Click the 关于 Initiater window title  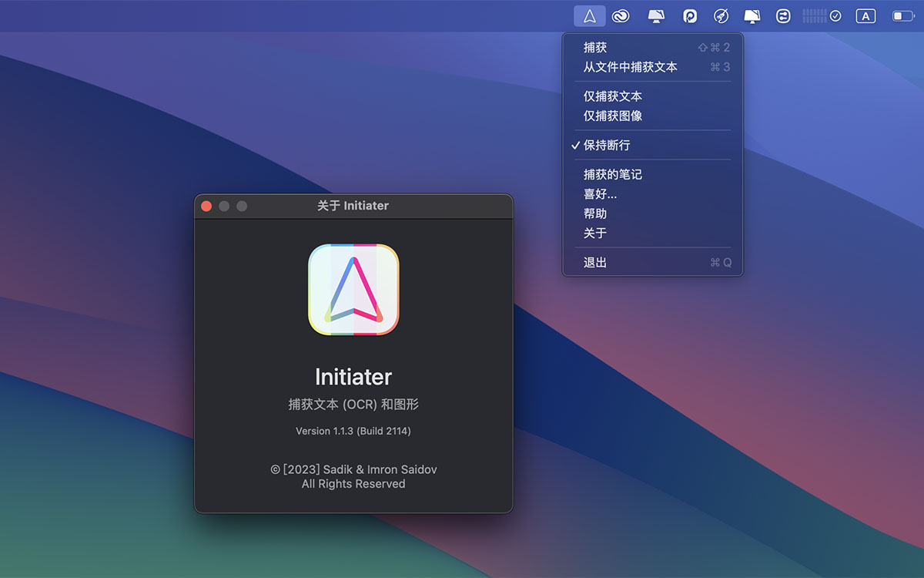coord(353,206)
